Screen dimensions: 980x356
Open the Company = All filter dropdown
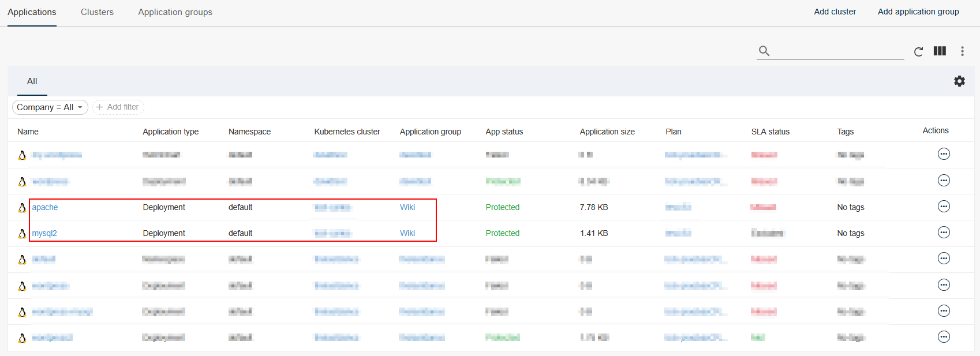[x=50, y=107]
